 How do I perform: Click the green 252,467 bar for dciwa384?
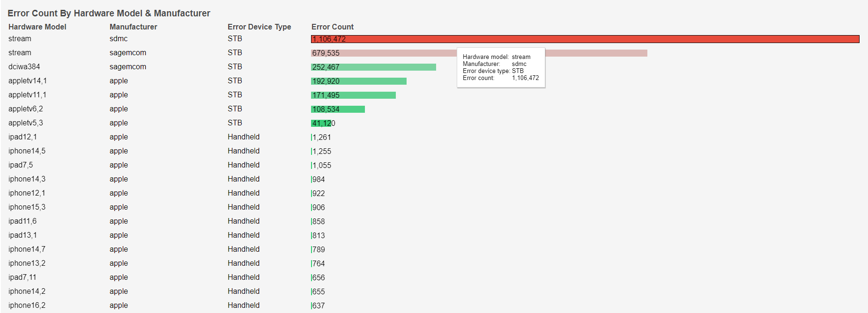[373, 67]
